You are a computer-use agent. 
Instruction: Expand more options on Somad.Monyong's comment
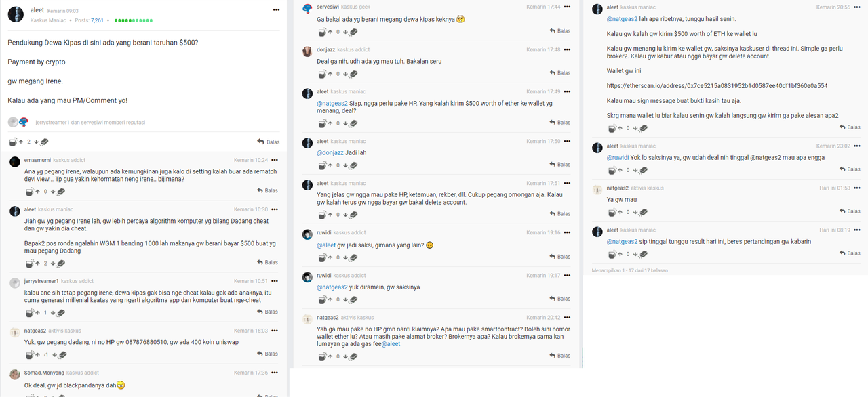274,373
